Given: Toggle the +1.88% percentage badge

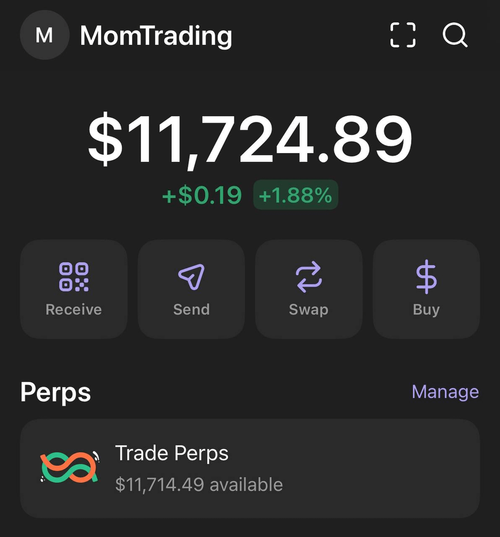Looking at the screenshot, I should tap(296, 195).
